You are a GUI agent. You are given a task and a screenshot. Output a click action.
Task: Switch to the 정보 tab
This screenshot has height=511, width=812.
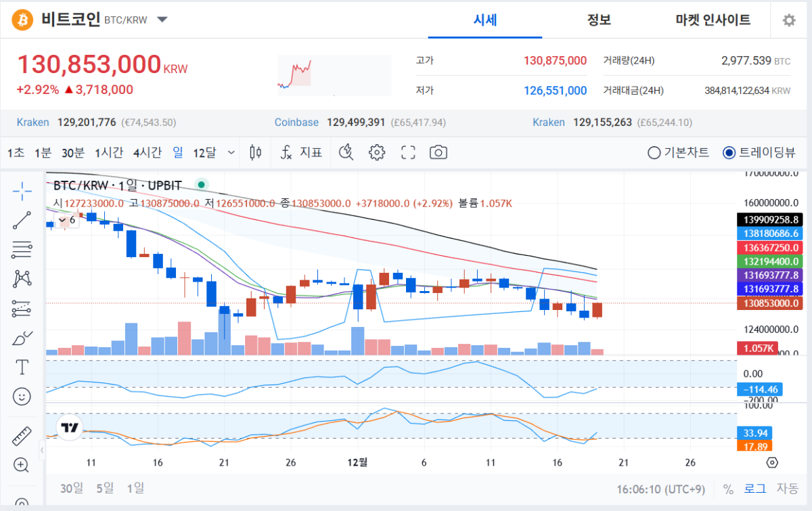599,20
